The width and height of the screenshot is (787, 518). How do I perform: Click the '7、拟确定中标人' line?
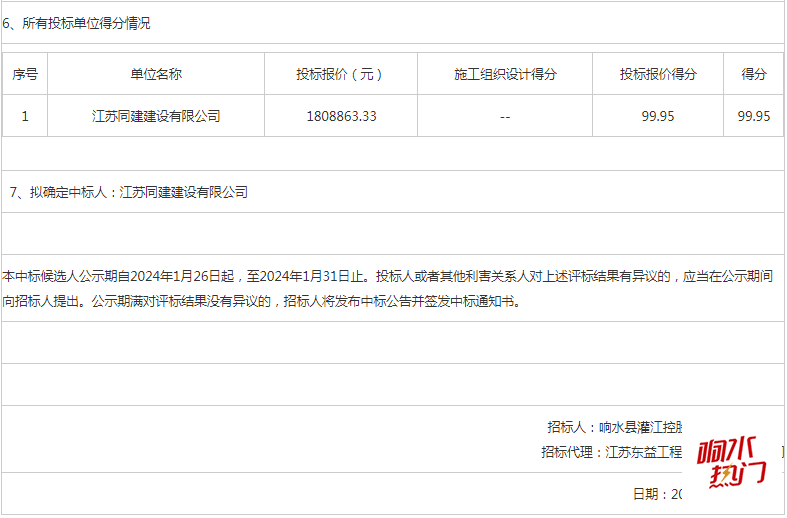tap(129, 192)
